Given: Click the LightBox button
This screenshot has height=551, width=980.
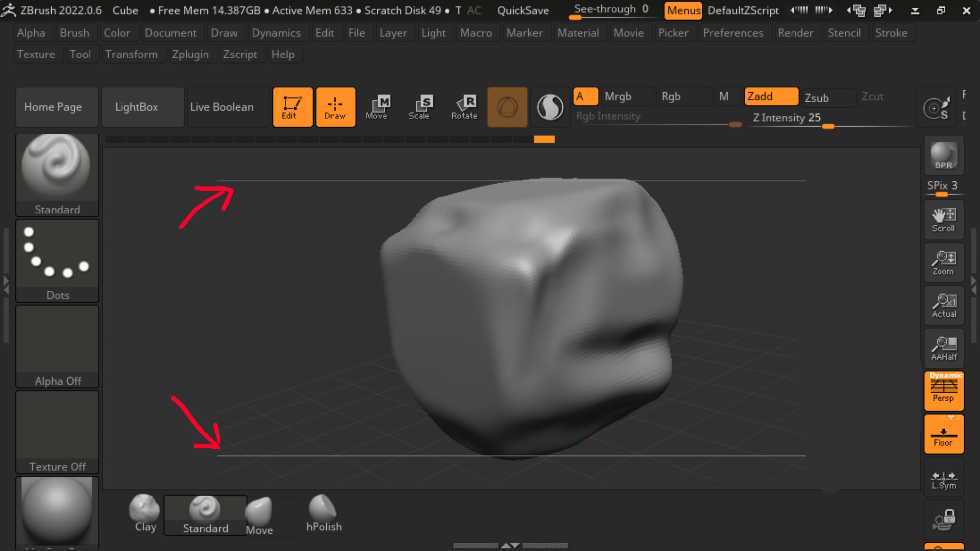Looking at the screenshot, I should click(x=137, y=107).
